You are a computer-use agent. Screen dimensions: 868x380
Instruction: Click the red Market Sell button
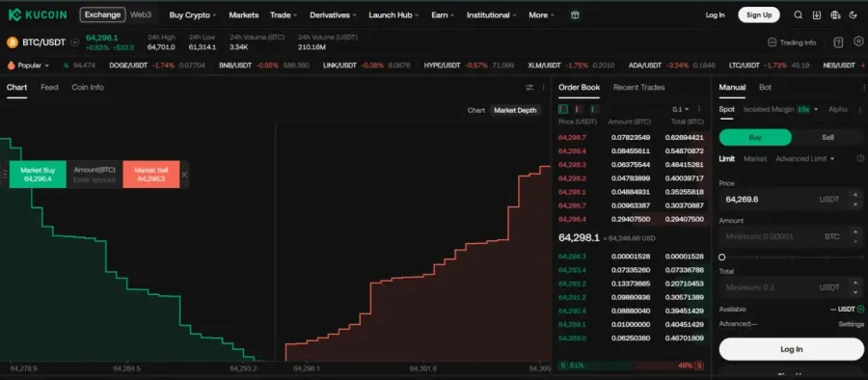(151, 175)
